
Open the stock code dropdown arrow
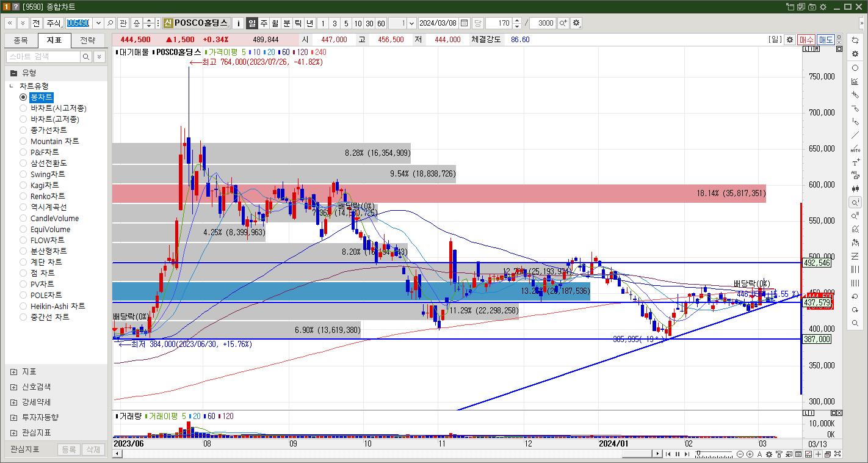[x=98, y=23]
